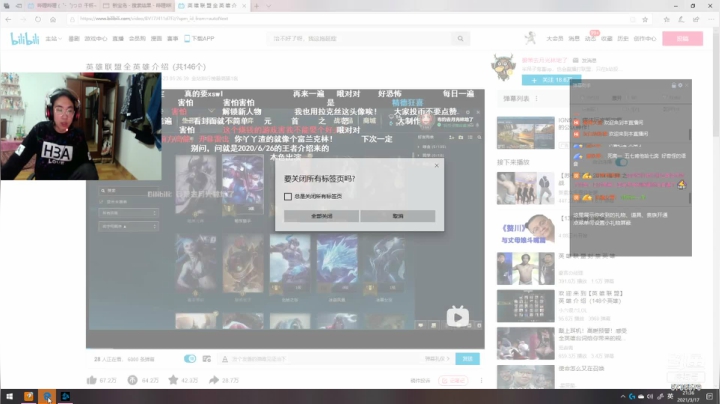Share the video with the arrow icon
720x404 pixels.
click(214, 380)
